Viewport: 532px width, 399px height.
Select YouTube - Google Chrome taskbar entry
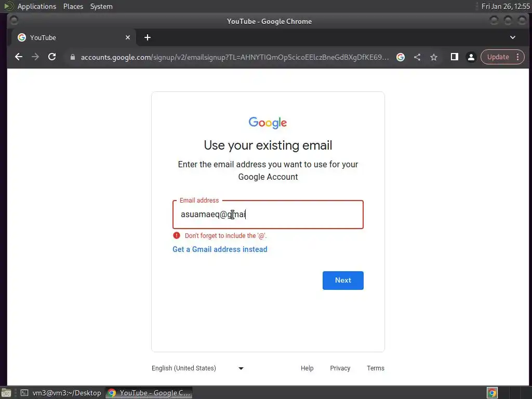(x=149, y=393)
